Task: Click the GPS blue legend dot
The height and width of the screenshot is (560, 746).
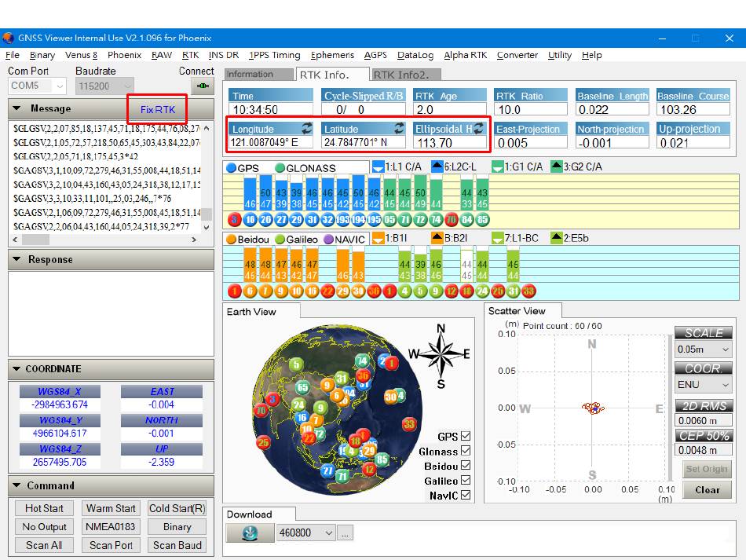Action: (232, 167)
